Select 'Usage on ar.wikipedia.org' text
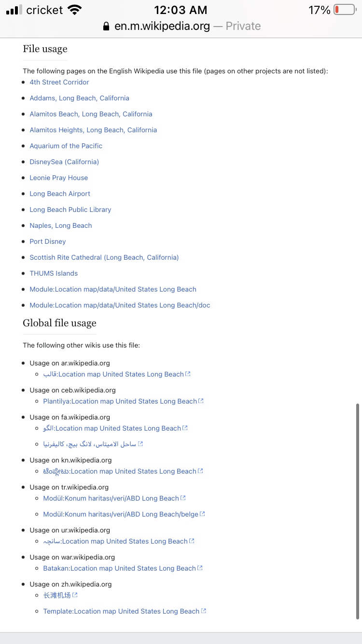 pyautogui.click(x=70, y=363)
